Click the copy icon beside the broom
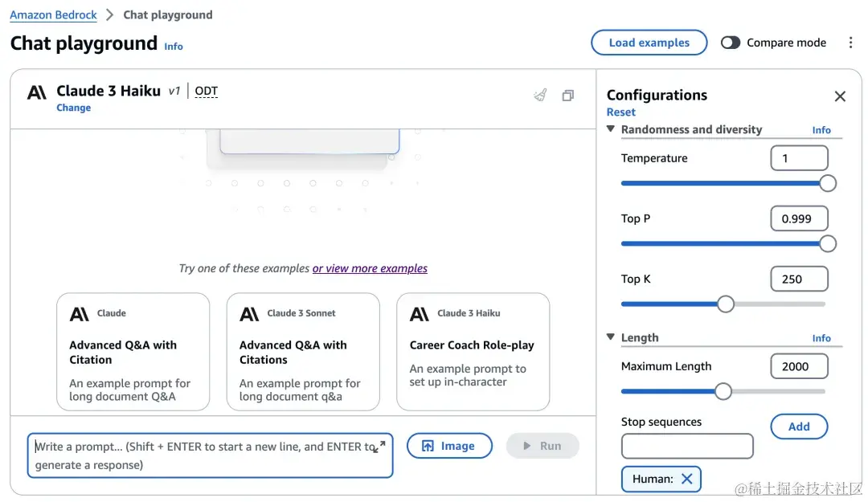Viewport: 868px width, 502px height. (567, 96)
